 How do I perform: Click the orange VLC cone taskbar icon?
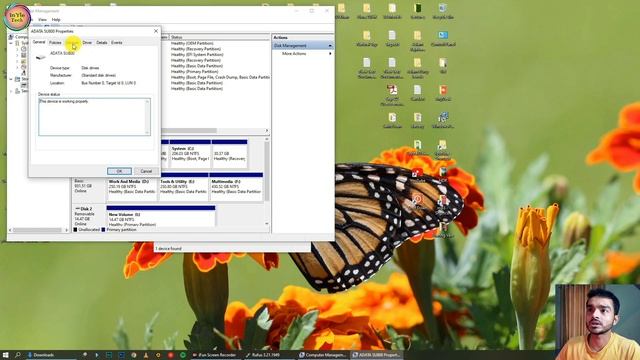146,355
